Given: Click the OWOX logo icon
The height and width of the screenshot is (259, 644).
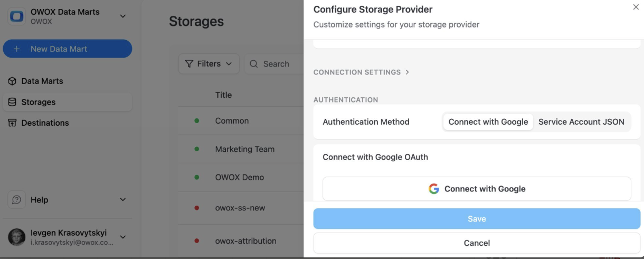Looking at the screenshot, I should point(17,16).
